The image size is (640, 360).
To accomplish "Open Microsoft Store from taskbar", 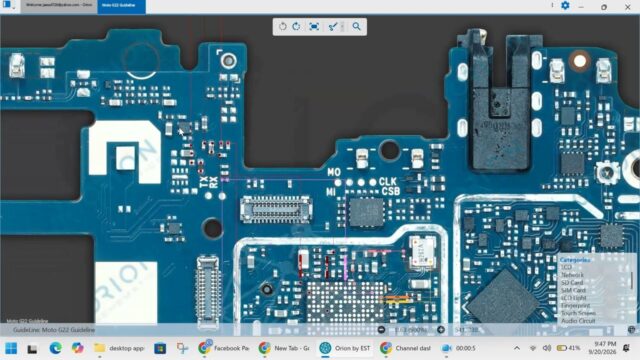I will point(160,348).
